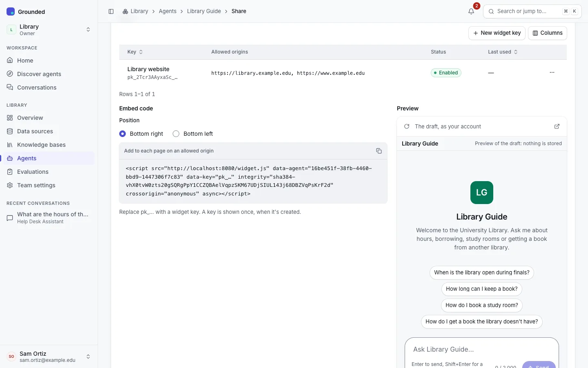Click the Allowed origins column header
Viewport: 588px width, 368px height.
229,52
